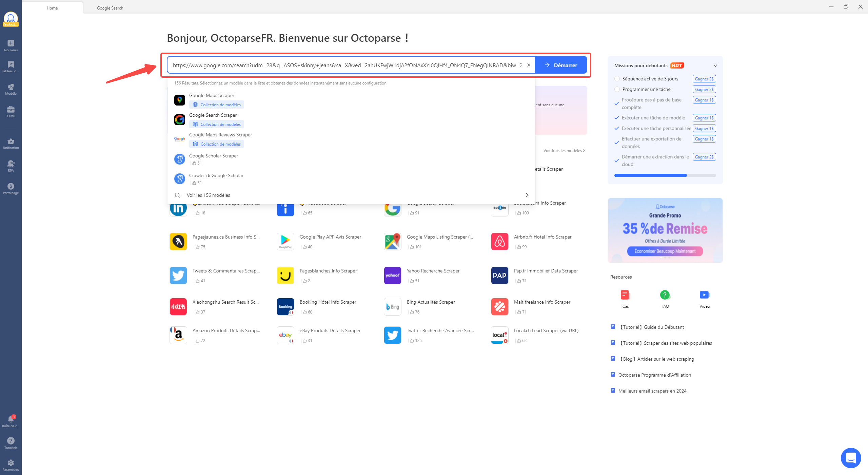Open Tweets & Commentaires Scraper card

[216, 275]
